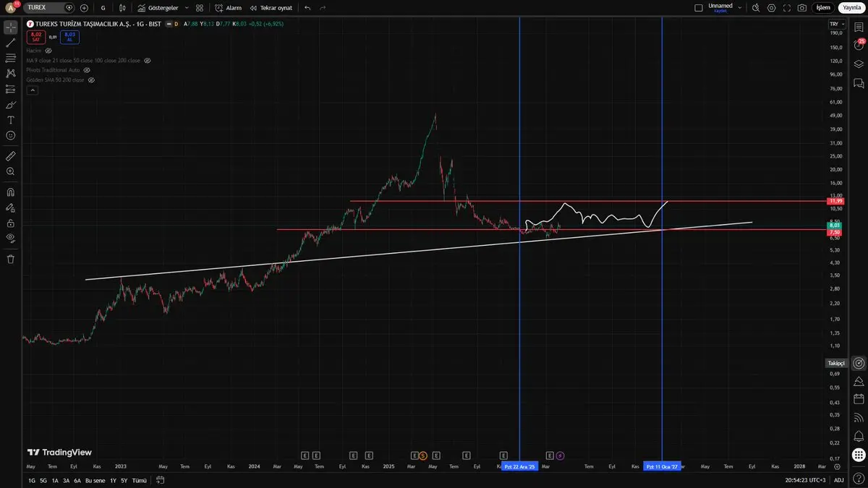
Task: Select the 5Y date range tab
Action: tap(124, 480)
